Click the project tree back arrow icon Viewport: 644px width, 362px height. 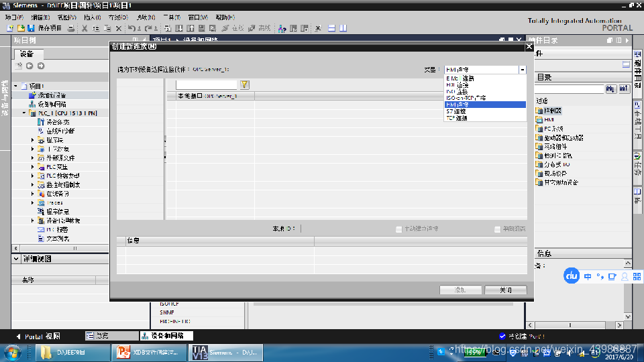coord(30,66)
